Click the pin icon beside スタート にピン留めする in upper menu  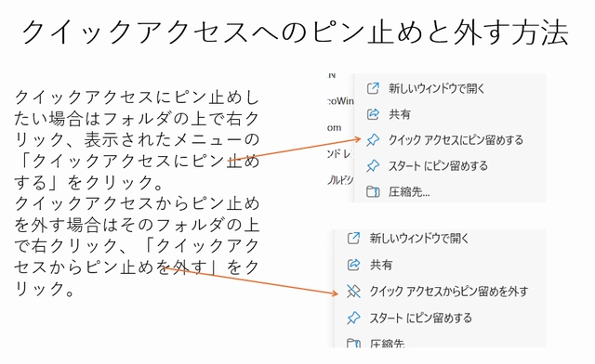(373, 166)
